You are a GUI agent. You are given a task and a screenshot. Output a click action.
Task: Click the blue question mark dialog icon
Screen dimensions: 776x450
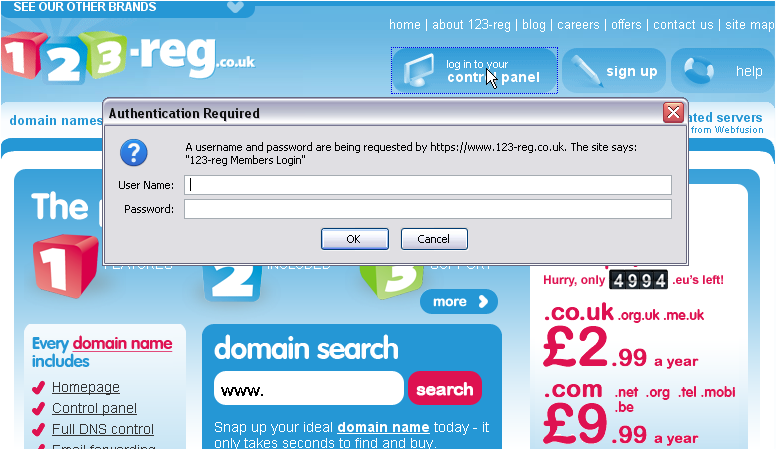point(134,152)
